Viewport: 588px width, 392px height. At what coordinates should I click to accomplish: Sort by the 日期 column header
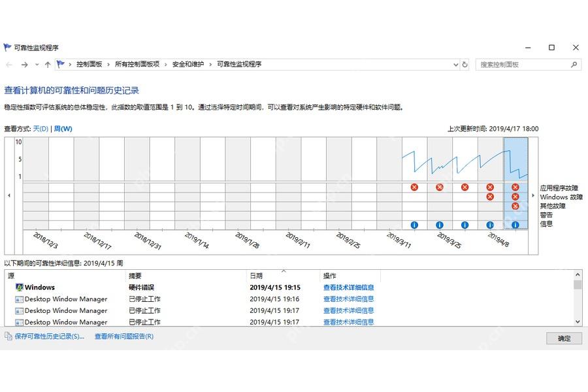pyautogui.click(x=283, y=276)
